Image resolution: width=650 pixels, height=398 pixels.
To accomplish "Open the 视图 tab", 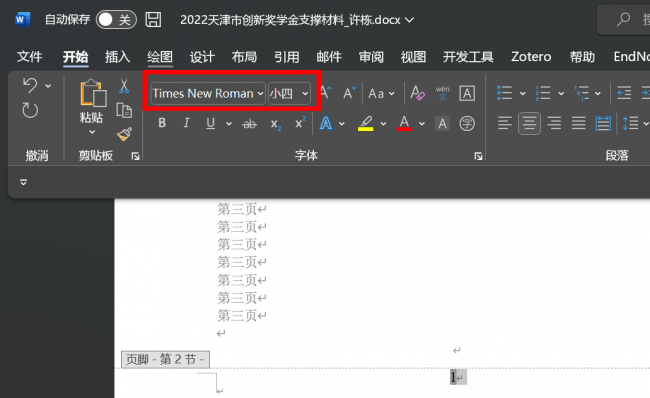I will 413,56.
